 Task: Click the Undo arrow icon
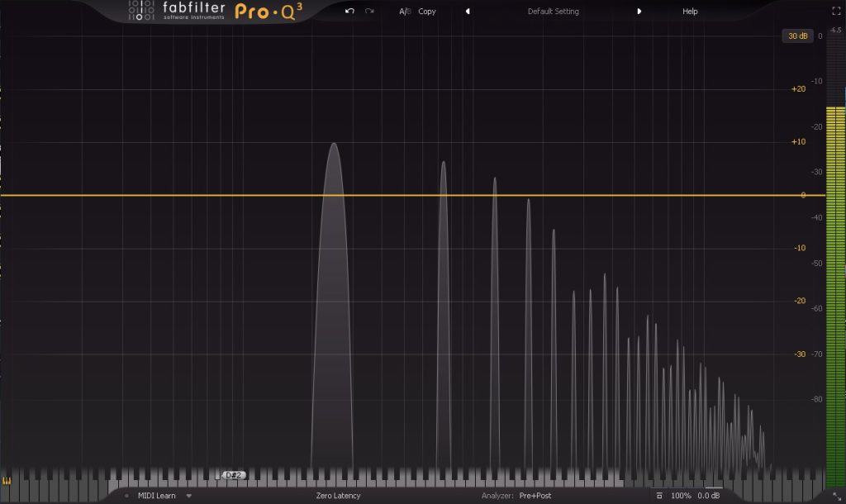(349, 11)
